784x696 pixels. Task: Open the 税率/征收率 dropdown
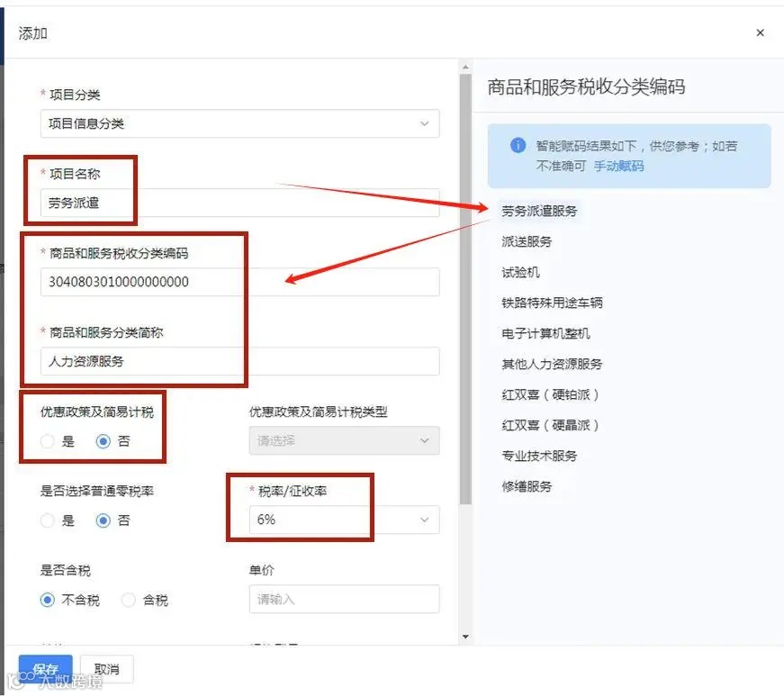pos(345,520)
